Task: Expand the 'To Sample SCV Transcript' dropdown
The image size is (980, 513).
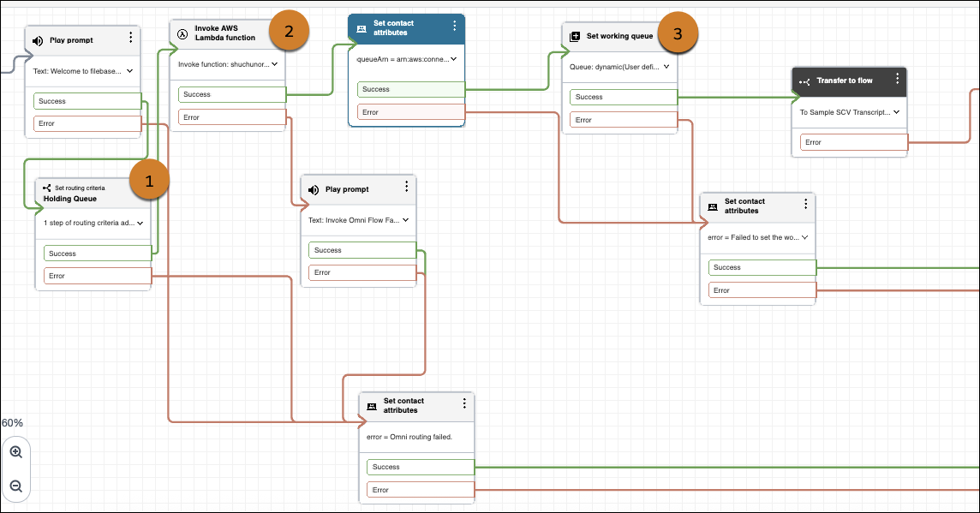Action: [x=896, y=112]
